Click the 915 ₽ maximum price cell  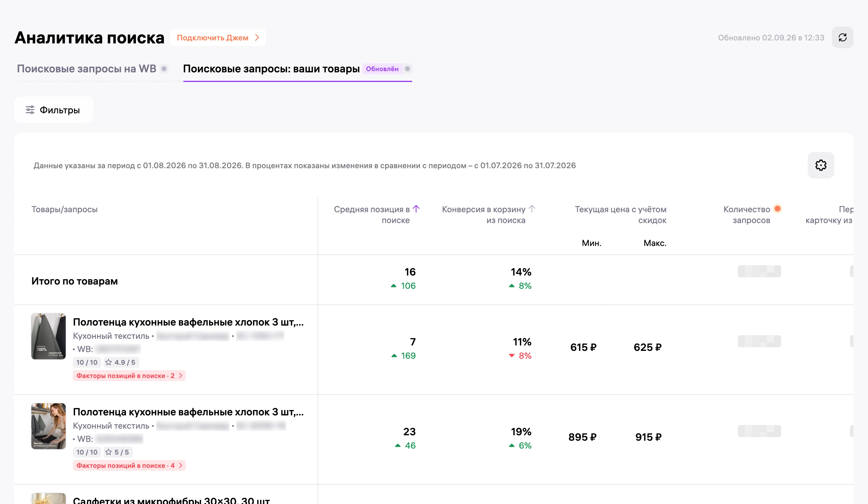[x=648, y=437]
